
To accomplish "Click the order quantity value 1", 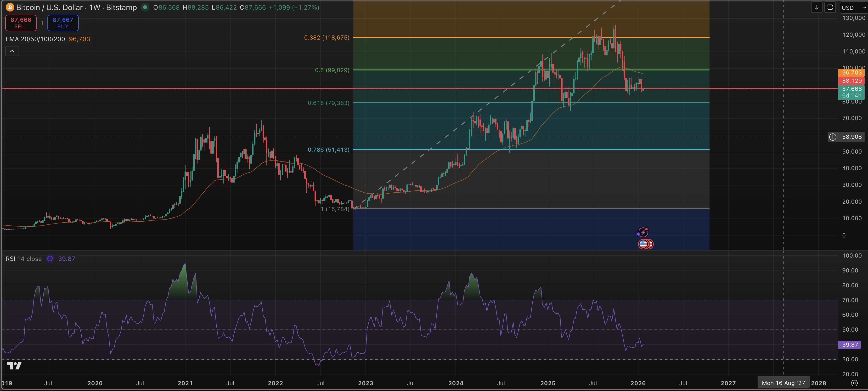I will click(x=42, y=23).
